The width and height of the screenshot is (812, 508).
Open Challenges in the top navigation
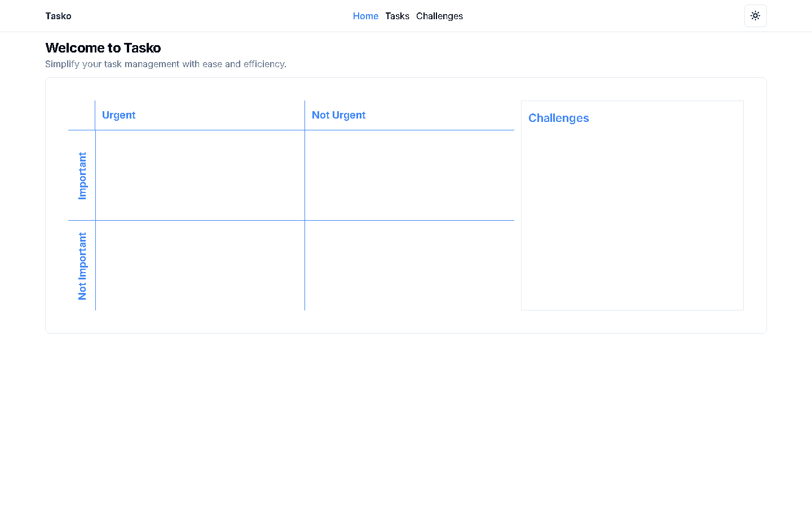click(439, 16)
